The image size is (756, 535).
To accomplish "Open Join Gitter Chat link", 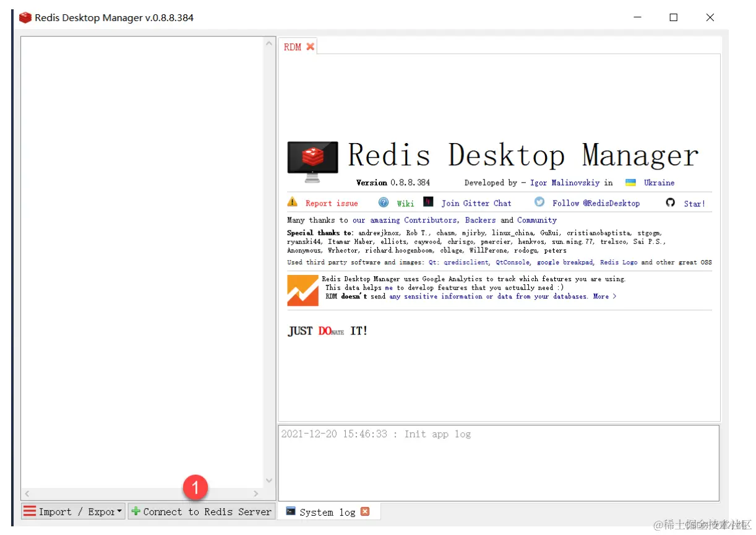I will [x=476, y=203].
